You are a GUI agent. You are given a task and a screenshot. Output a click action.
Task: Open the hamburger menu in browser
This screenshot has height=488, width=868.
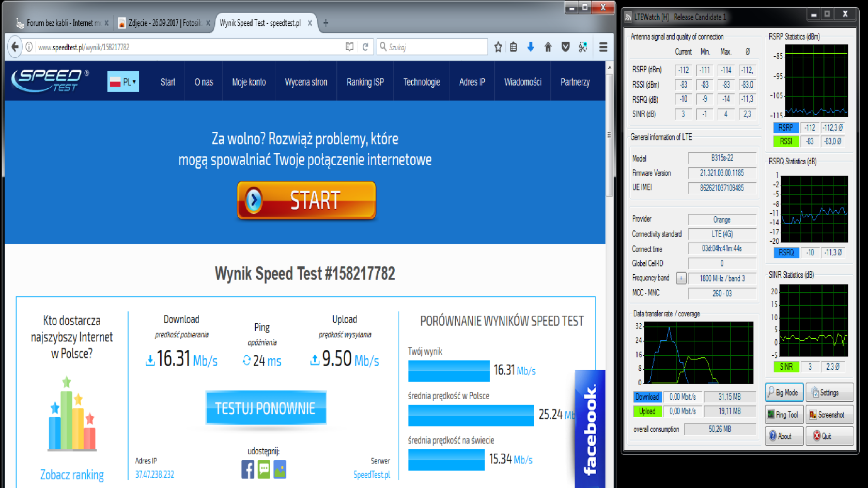pyautogui.click(x=603, y=47)
